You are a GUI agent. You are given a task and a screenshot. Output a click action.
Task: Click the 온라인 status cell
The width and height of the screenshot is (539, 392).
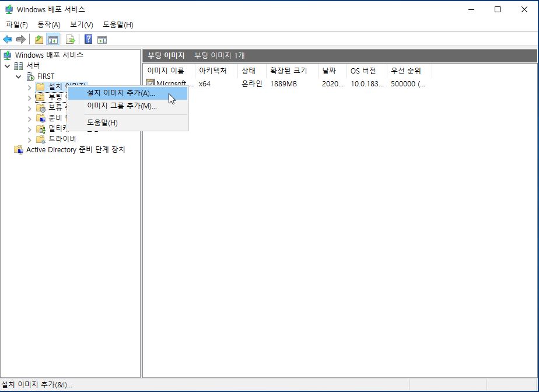coord(252,83)
